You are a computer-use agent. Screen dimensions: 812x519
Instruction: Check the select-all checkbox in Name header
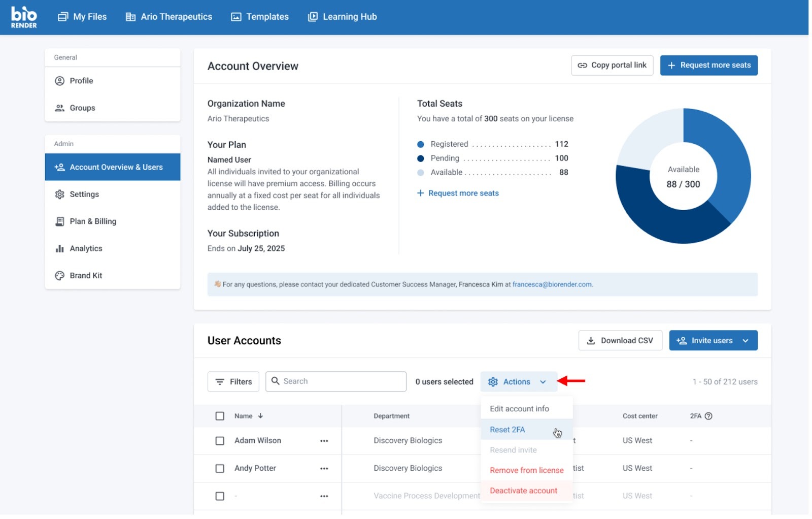point(220,416)
